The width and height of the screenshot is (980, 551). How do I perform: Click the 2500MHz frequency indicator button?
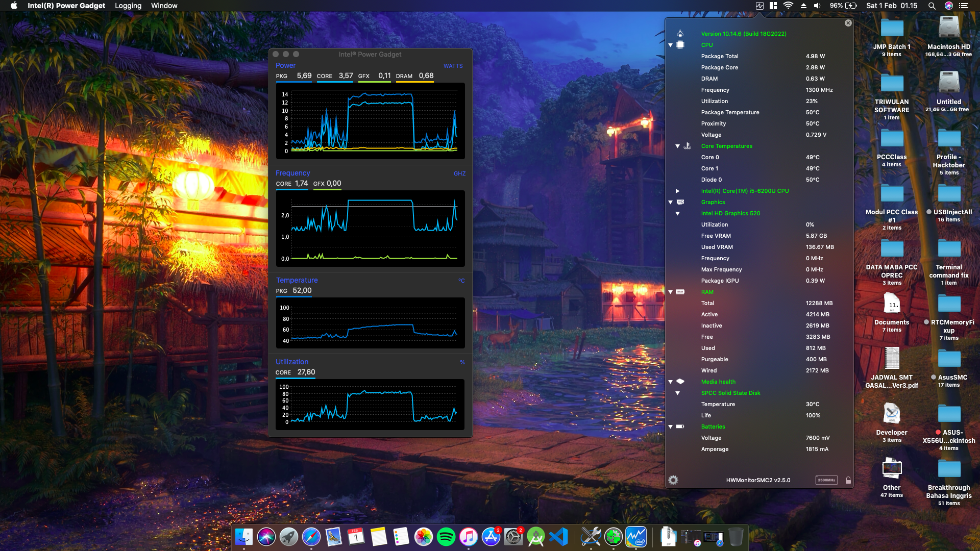(x=826, y=480)
